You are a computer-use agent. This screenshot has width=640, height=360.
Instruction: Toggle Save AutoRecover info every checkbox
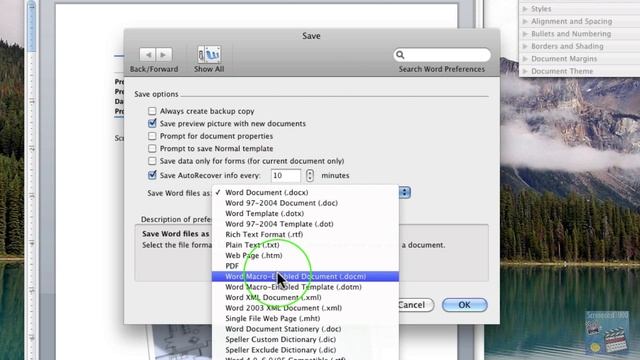(x=152, y=175)
